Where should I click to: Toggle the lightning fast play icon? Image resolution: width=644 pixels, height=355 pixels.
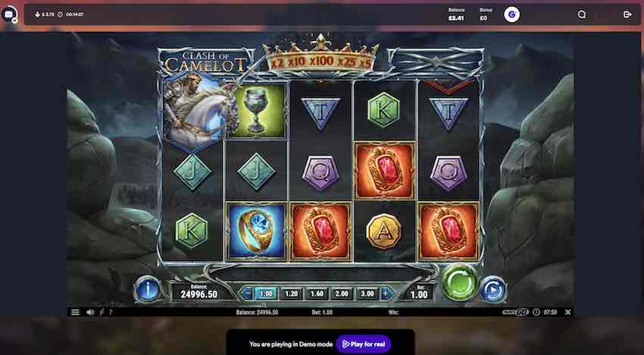tap(102, 313)
